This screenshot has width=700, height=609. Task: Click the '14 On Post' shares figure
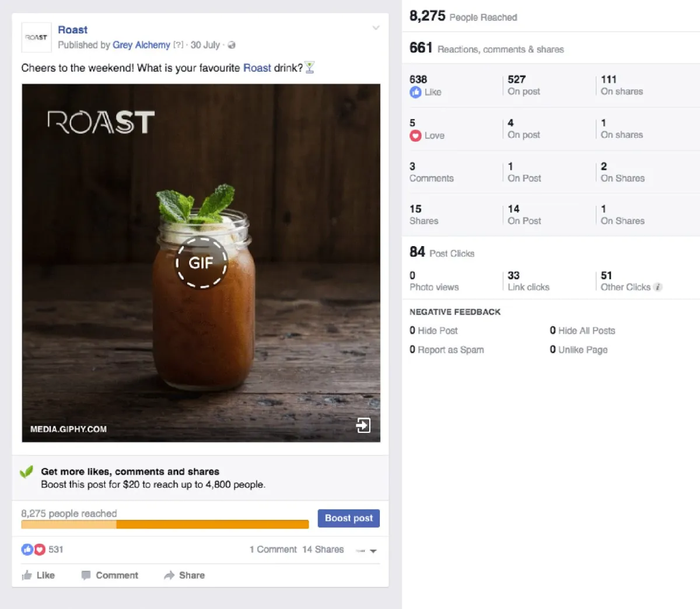coord(524,215)
